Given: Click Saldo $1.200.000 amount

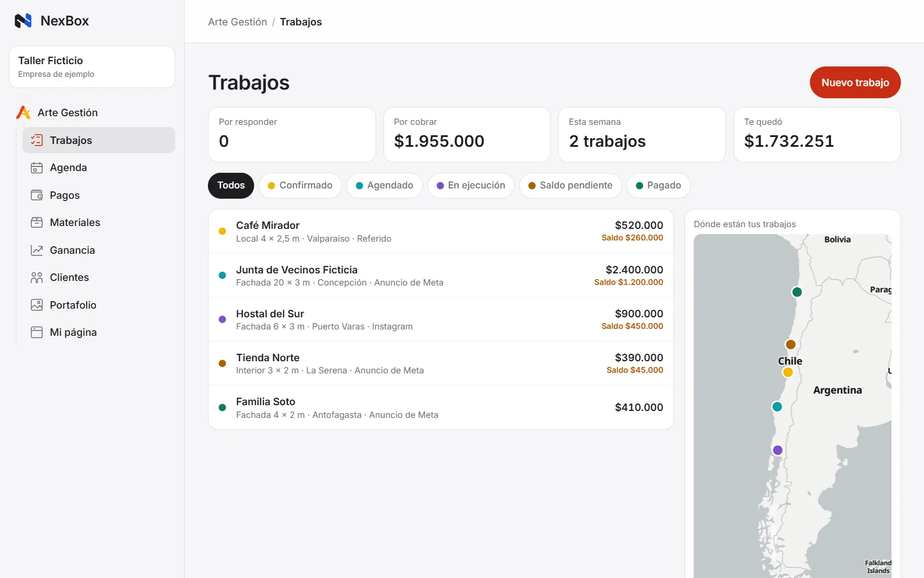Looking at the screenshot, I should (x=629, y=282).
